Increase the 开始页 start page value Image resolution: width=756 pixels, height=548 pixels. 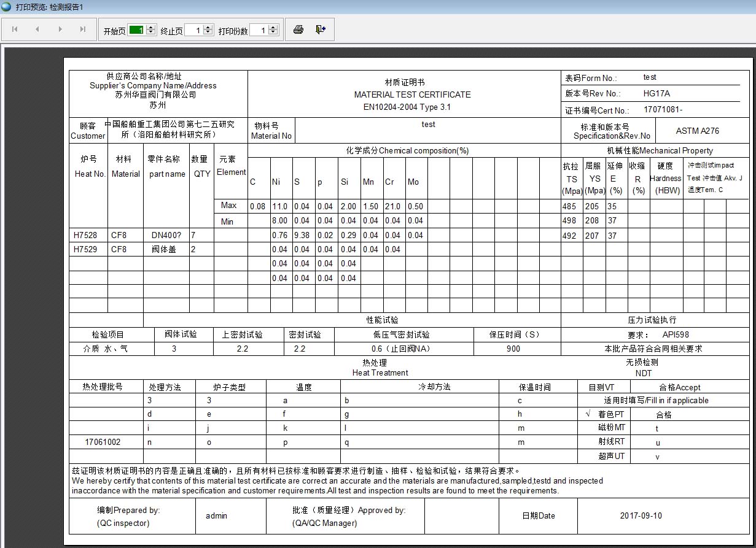(151, 27)
